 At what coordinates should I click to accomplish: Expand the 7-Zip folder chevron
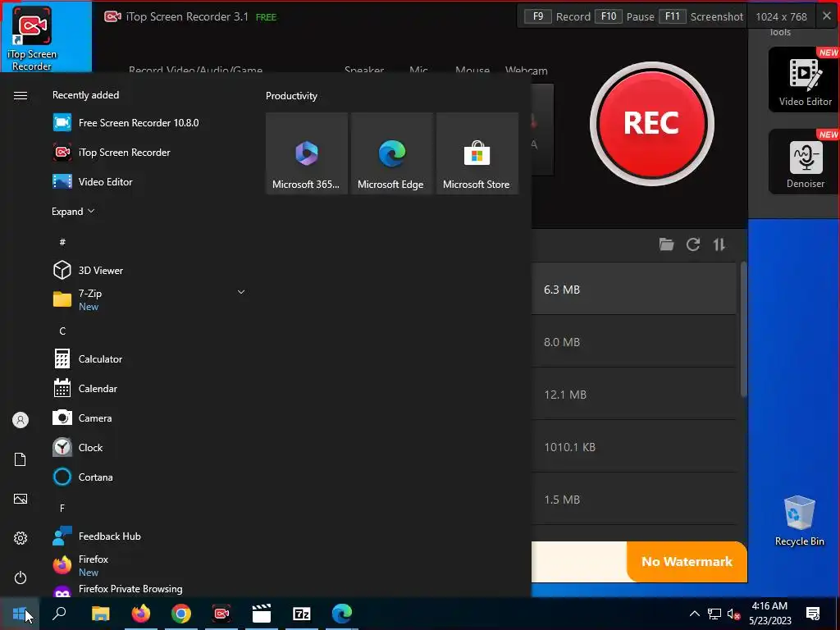pos(241,292)
